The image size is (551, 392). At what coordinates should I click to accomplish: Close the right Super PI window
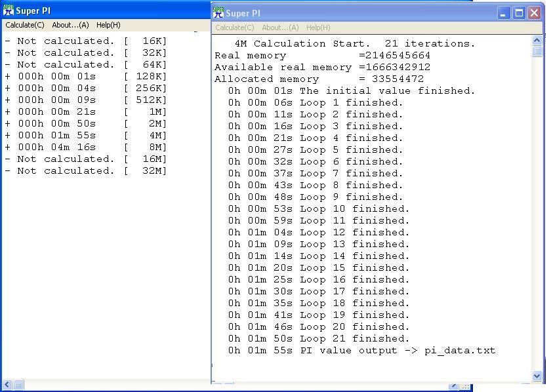coord(534,13)
